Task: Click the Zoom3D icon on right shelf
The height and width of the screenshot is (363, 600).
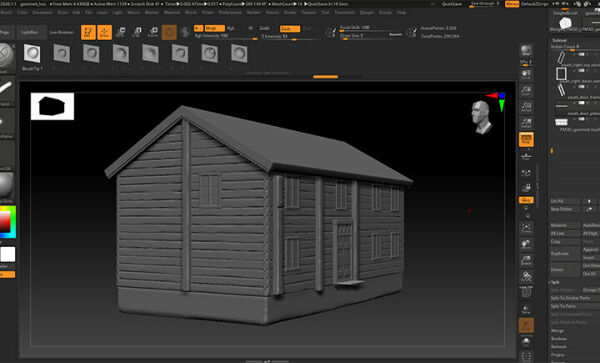Action: [x=526, y=260]
